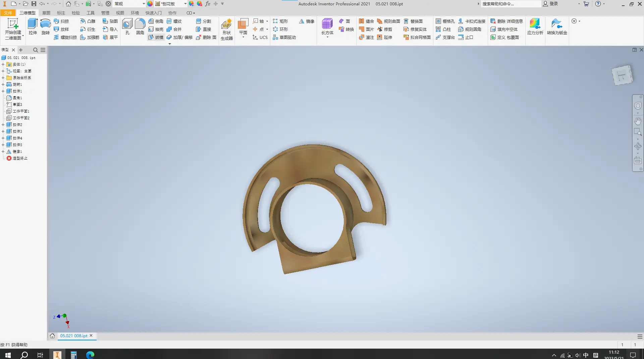
Task: Open the Axis (轴) dropdown arrow
Action: tap(267, 21)
